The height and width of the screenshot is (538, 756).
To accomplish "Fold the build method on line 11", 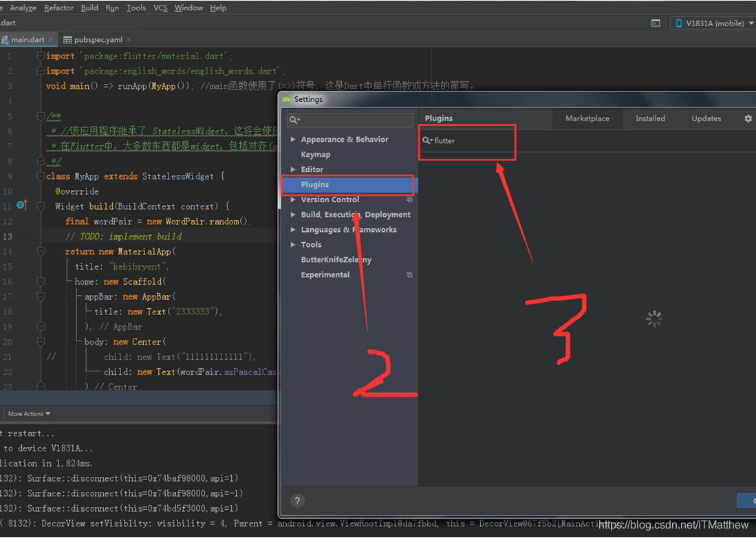I will pyautogui.click(x=41, y=206).
